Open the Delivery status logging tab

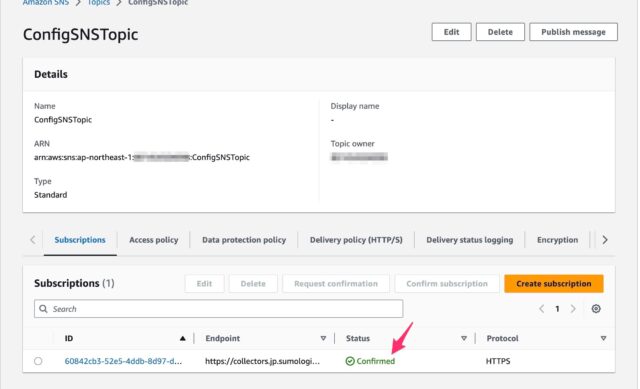469,240
